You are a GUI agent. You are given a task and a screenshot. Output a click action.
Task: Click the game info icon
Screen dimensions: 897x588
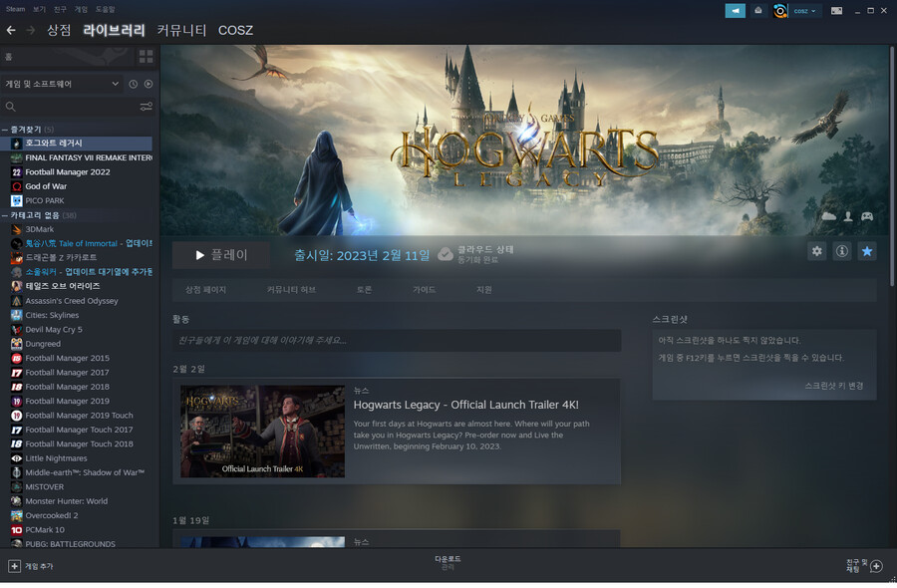coord(842,251)
